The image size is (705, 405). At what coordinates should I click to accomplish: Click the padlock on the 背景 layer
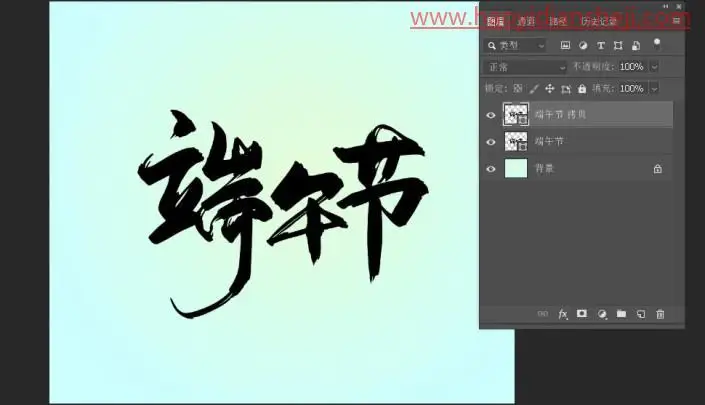pyautogui.click(x=657, y=169)
